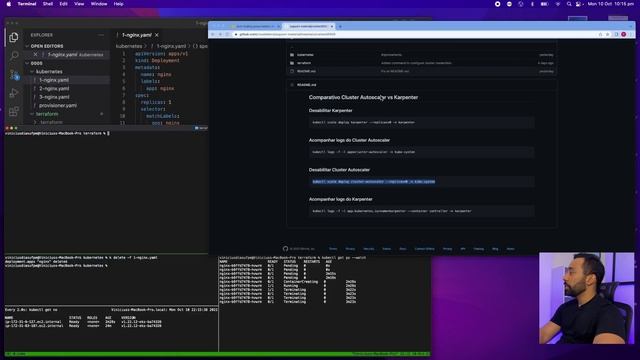
Task: Open the 2-nginx.yaml file
Action: [54, 89]
